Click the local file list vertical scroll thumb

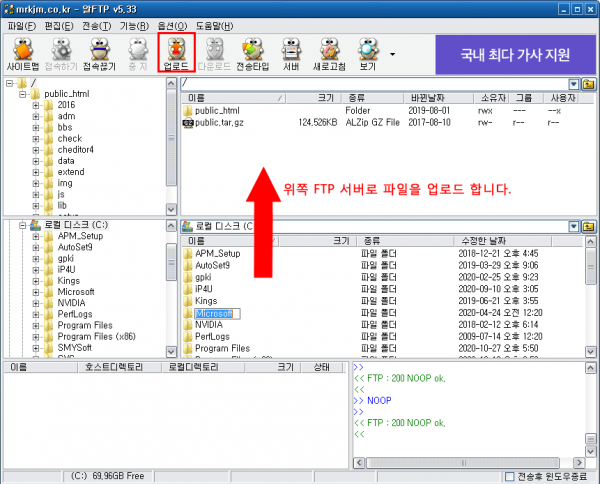(590, 267)
